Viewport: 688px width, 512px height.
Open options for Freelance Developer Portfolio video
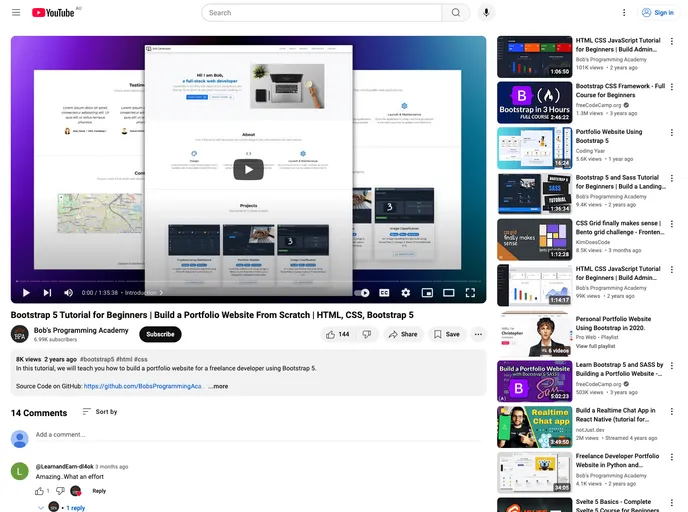[672, 457]
